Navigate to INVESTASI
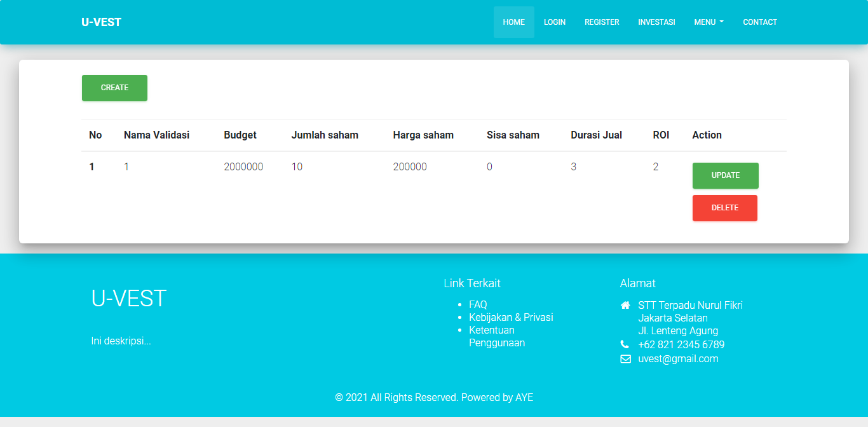868x427 pixels. [x=656, y=22]
